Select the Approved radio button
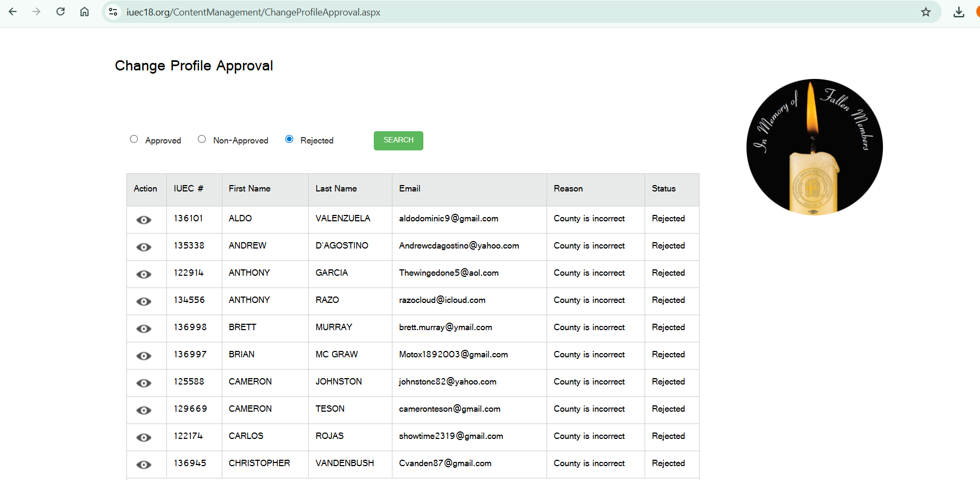Screen dimensions: 980x480 click(134, 139)
